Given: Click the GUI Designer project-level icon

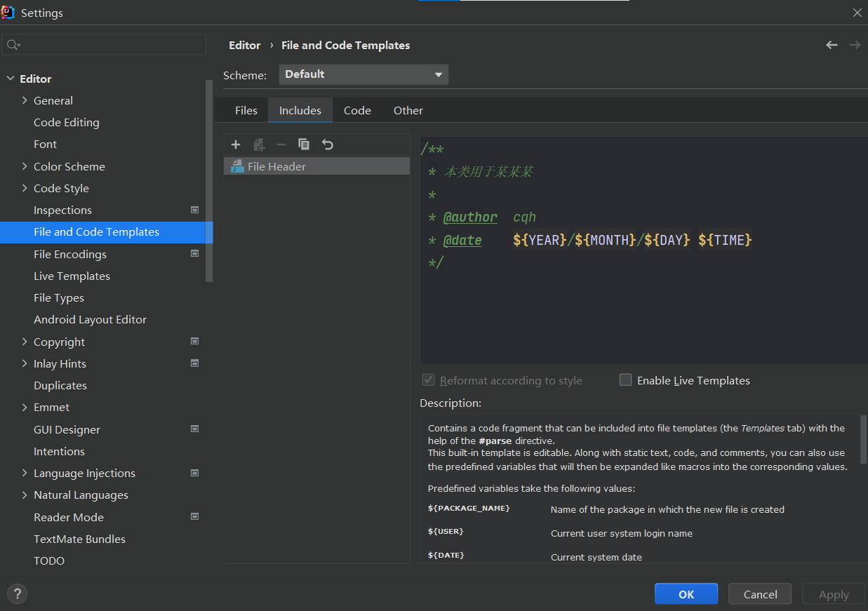Looking at the screenshot, I should [195, 429].
